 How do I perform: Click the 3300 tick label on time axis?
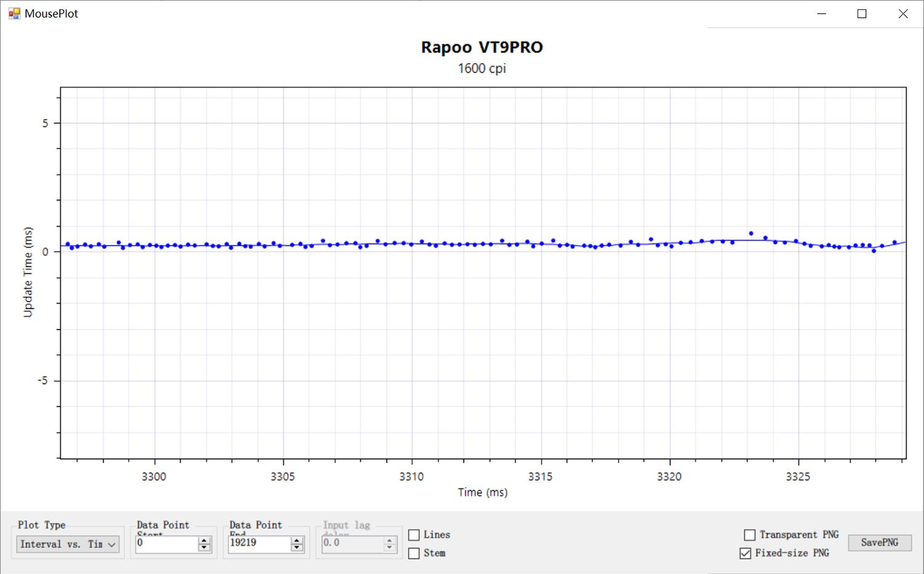(x=154, y=477)
